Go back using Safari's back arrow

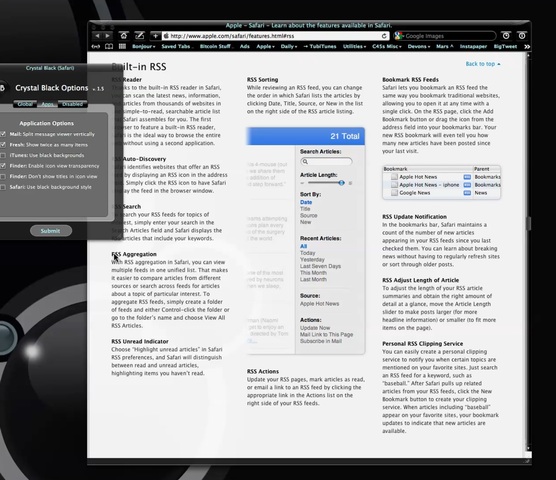click(x=97, y=36)
